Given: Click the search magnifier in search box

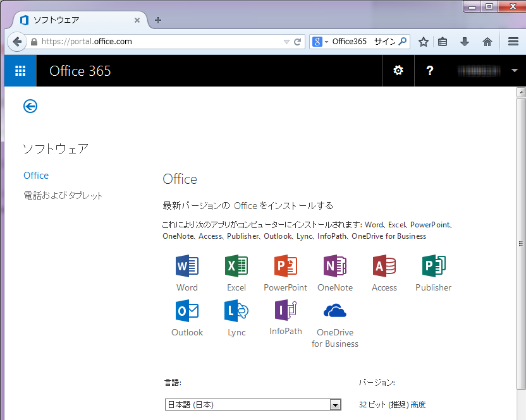Looking at the screenshot, I should pos(403,42).
